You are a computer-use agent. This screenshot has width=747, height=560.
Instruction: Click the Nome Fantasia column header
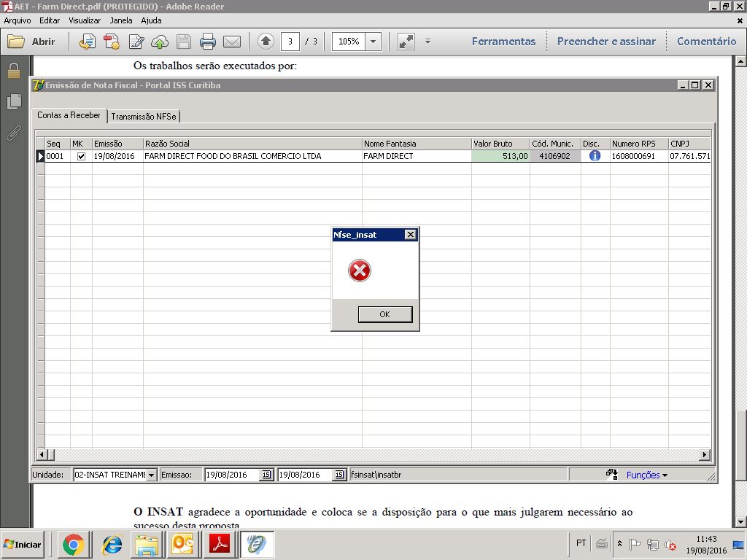tap(417, 144)
